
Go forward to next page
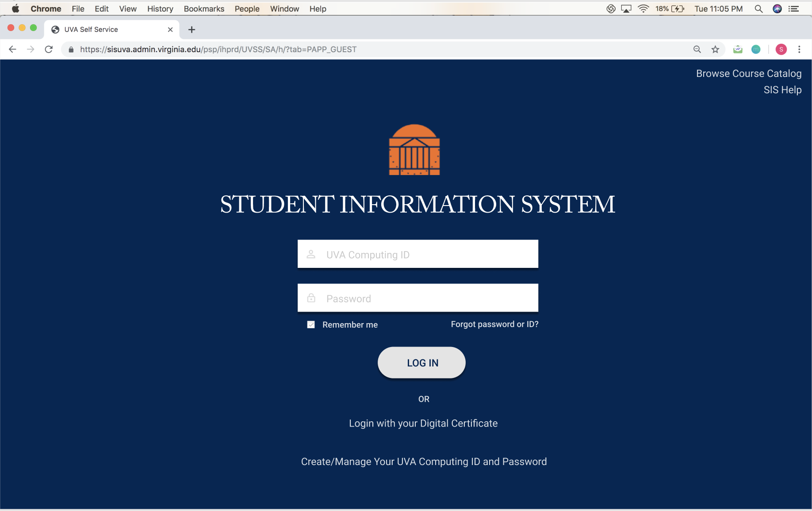click(x=31, y=50)
